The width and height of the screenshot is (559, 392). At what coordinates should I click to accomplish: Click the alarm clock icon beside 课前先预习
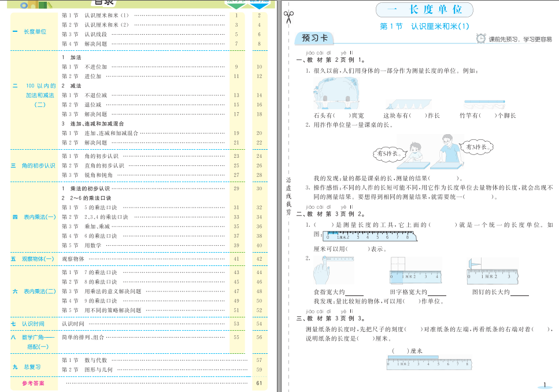pyautogui.click(x=481, y=39)
